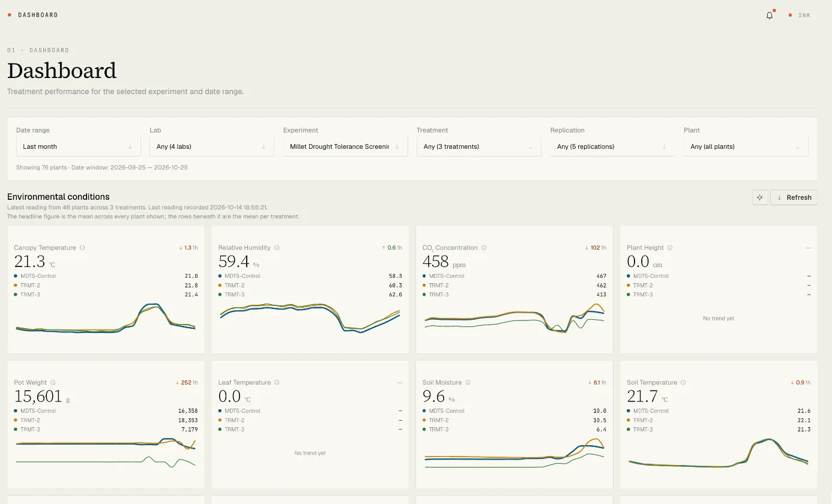Click the info icon next to Pot Weight
This screenshot has width=832, height=504.
click(x=53, y=383)
